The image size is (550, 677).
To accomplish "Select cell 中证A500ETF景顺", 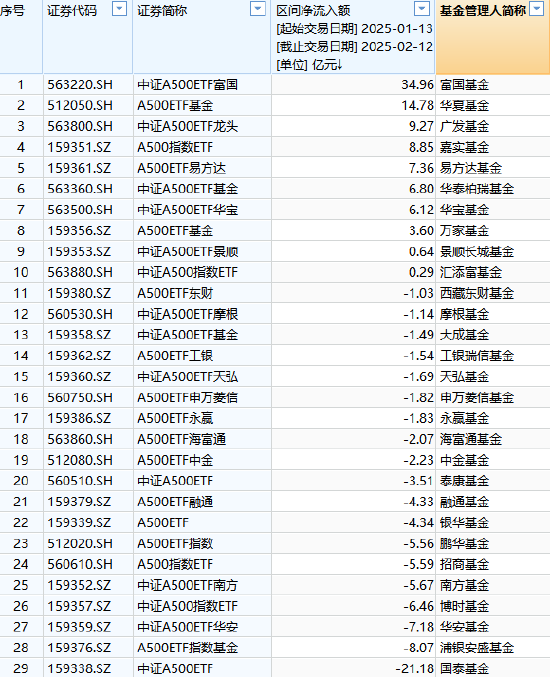I will tap(202, 251).
